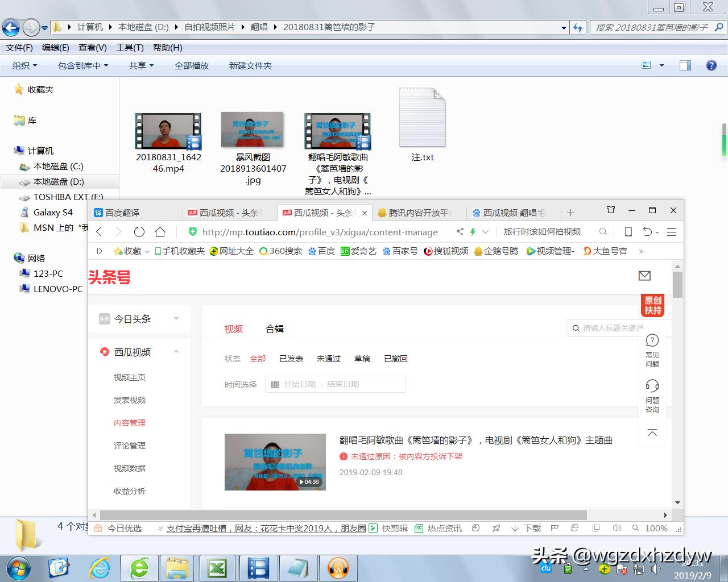Screen dimensions: 728x582
Task: Click the 100% zoom level control
Action: coord(656,528)
